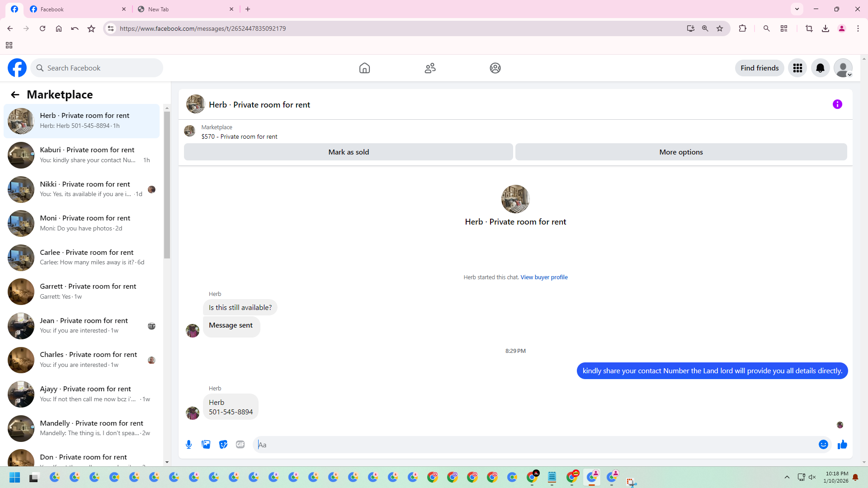Show hidden system tray icons
Screen dimensions: 868x488
tap(787, 477)
